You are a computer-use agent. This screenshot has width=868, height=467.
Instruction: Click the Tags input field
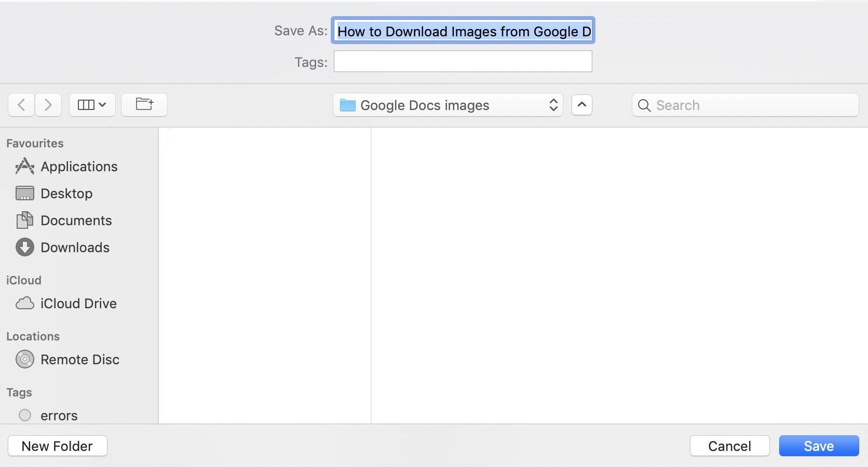(463, 61)
